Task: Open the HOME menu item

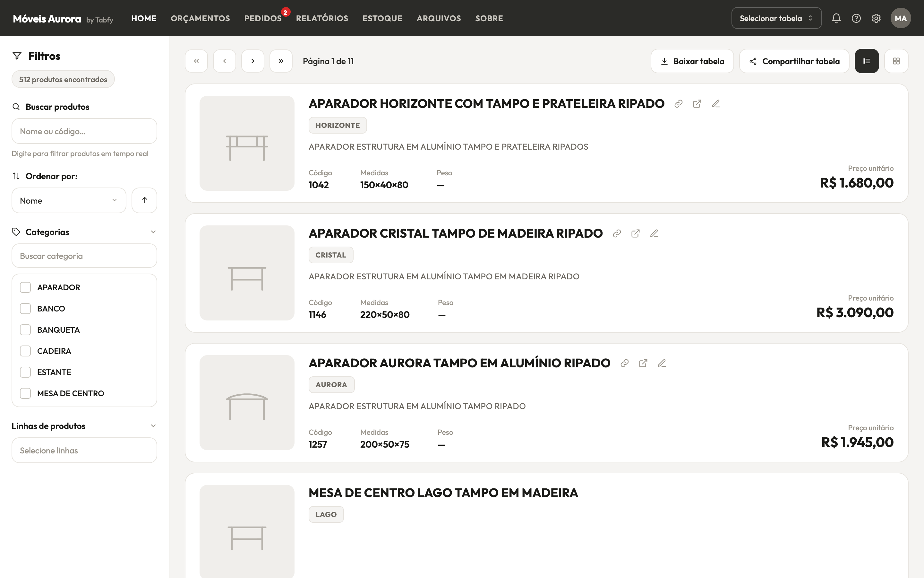Action: (x=144, y=18)
